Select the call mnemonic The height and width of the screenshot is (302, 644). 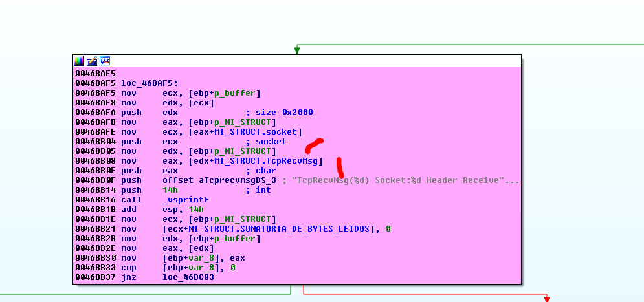(131, 200)
